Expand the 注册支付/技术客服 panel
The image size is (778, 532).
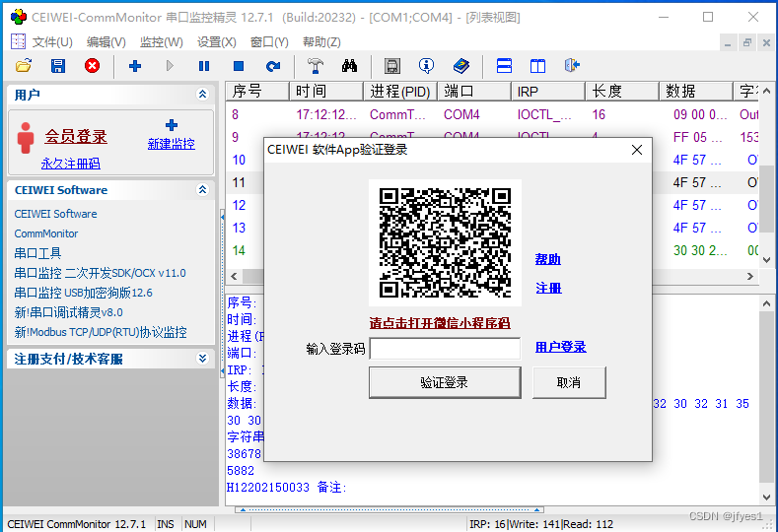tap(202, 359)
